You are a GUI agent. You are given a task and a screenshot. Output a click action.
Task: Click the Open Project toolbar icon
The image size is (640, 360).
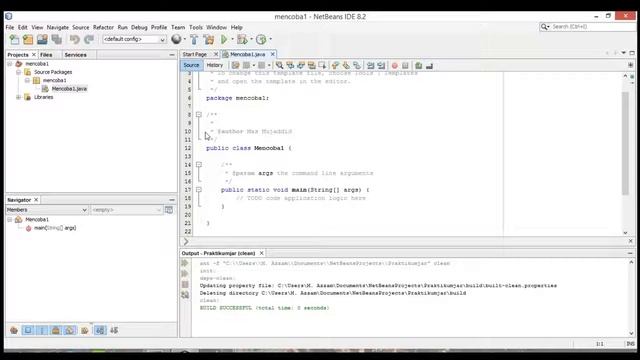pyautogui.click(x=42, y=39)
